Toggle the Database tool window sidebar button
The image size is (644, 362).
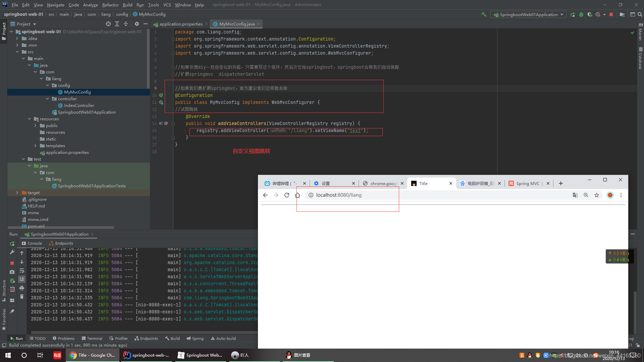point(640,58)
